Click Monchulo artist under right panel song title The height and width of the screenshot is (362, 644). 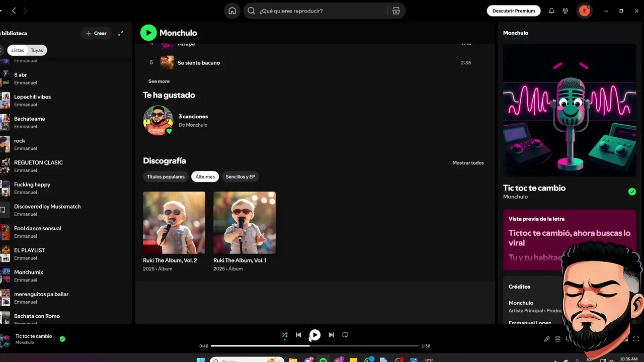click(x=515, y=197)
